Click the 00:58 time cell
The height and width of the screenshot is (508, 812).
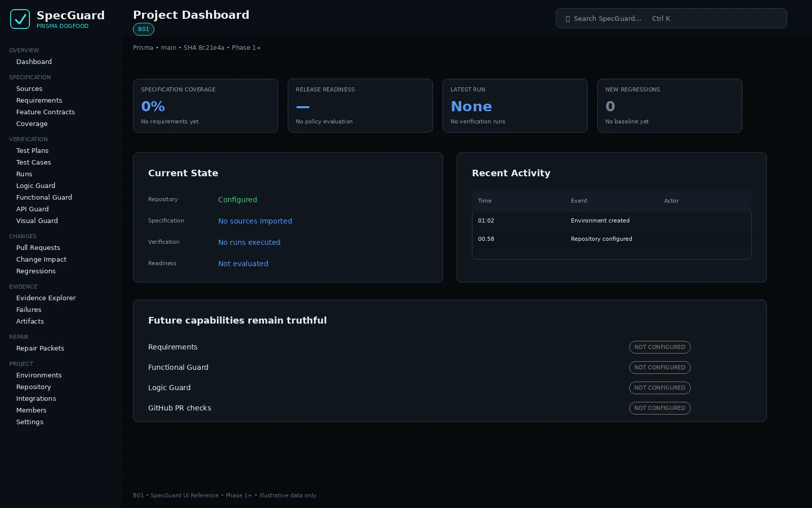(486, 239)
